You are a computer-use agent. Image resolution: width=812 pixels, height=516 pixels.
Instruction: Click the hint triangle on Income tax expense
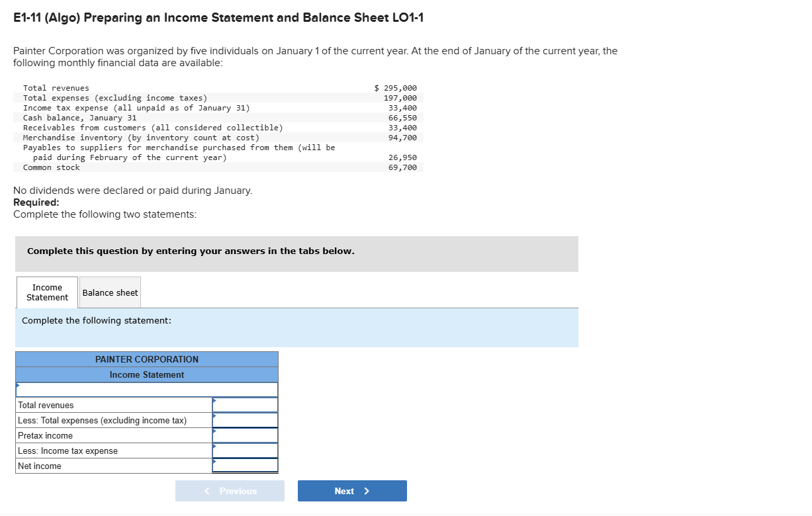[x=214, y=447]
